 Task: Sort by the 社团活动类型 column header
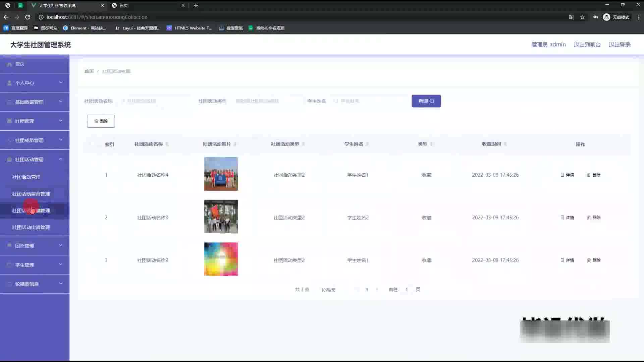point(287,144)
